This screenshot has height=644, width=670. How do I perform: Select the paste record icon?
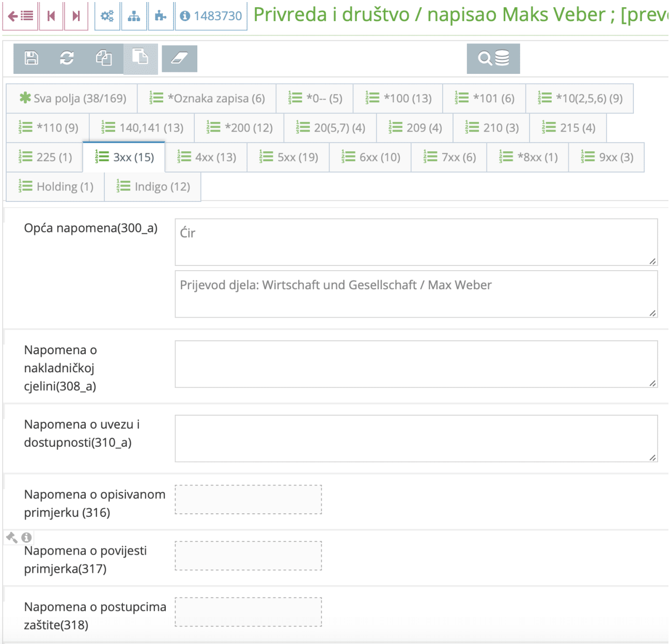[140, 58]
